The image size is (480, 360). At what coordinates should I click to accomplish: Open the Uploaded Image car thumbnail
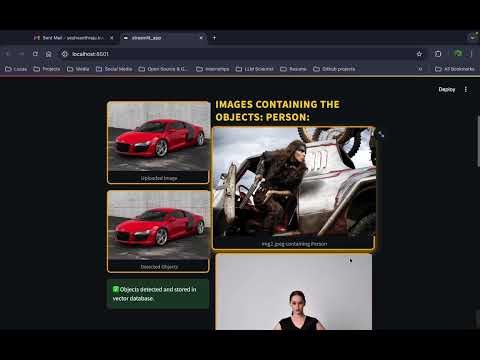159,136
